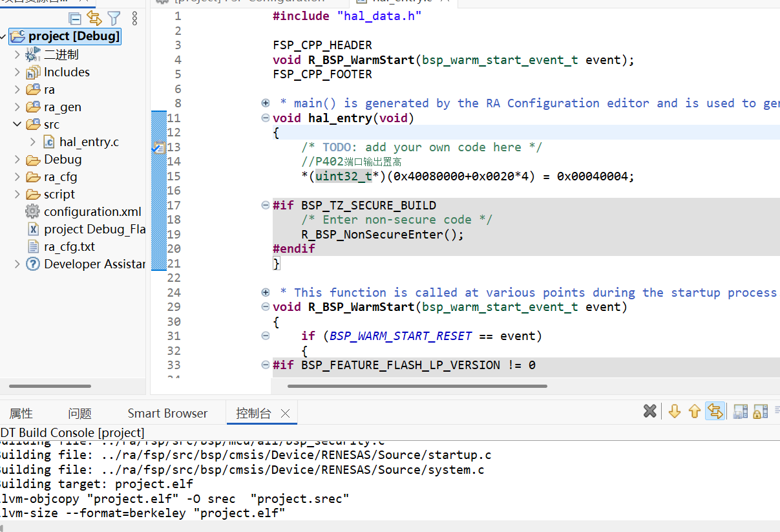Viewport: 780px width, 532px height.
Task: Select hal_entry.c in the project tree
Action: coord(89,142)
